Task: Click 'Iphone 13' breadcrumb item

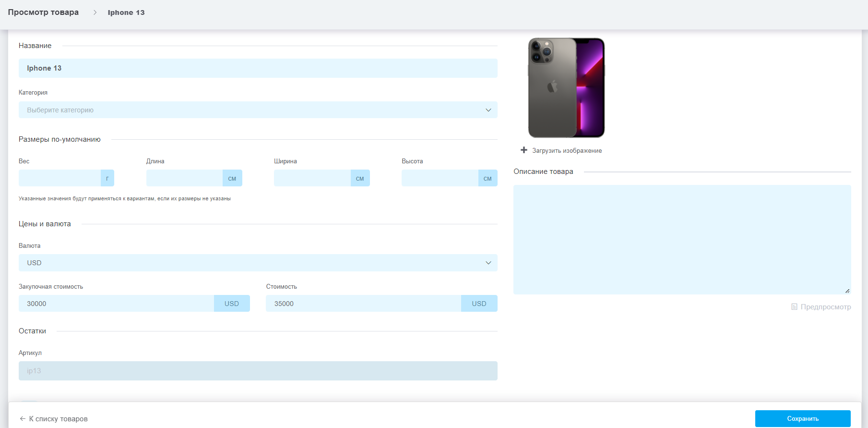Action: 126,12
